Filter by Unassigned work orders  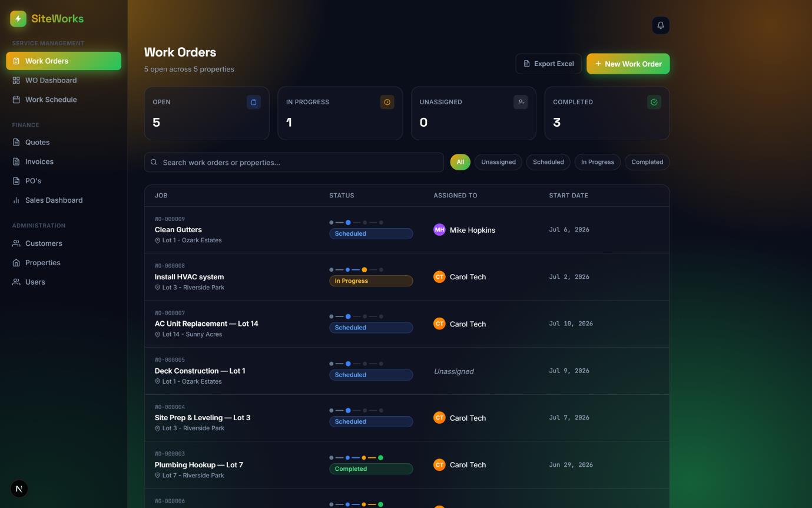pyautogui.click(x=498, y=162)
